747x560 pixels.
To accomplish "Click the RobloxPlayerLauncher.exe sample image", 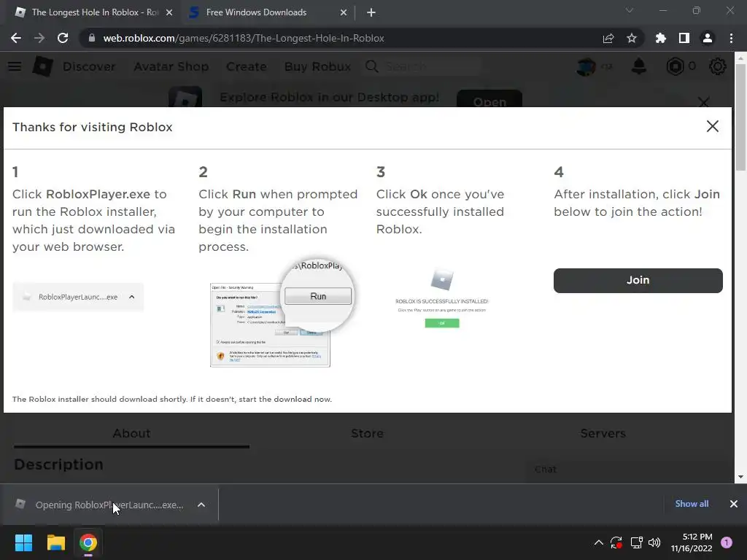I will tap(78, 297).
